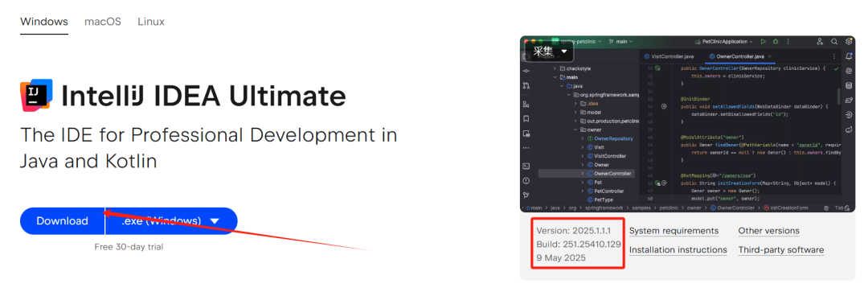Click 'Version: 2025.1.1.1' text
The width and height of the screenshot is (868, 292).
click(x=573, y=230)
